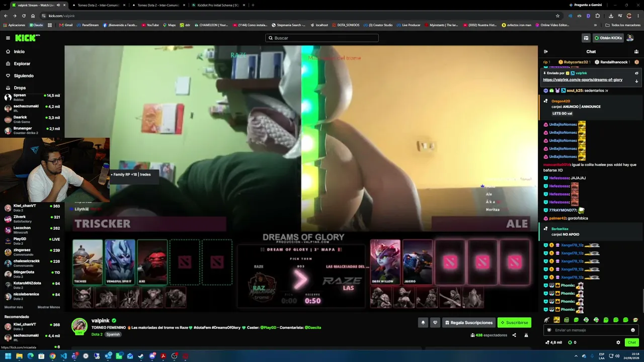The image size is (644, 362).
Task: Switch to KickBot Pro Initial Schema tab
Action: [x=218, y=5]
